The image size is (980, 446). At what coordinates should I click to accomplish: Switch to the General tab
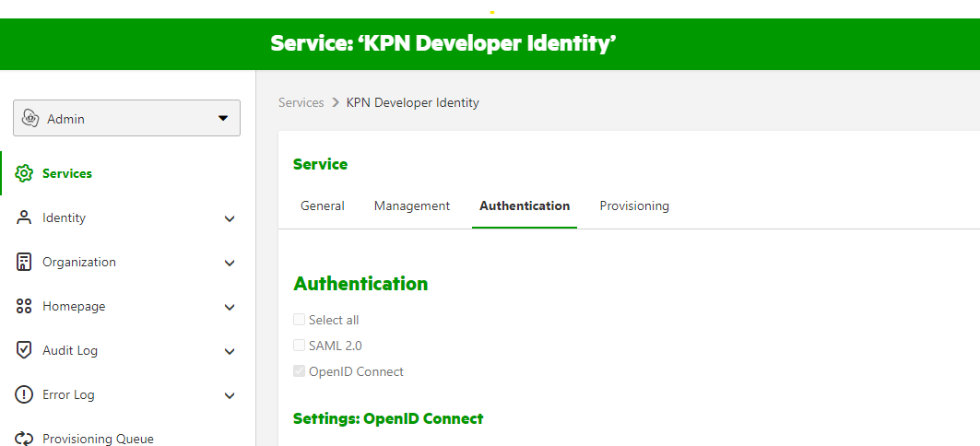coord(323,205)
